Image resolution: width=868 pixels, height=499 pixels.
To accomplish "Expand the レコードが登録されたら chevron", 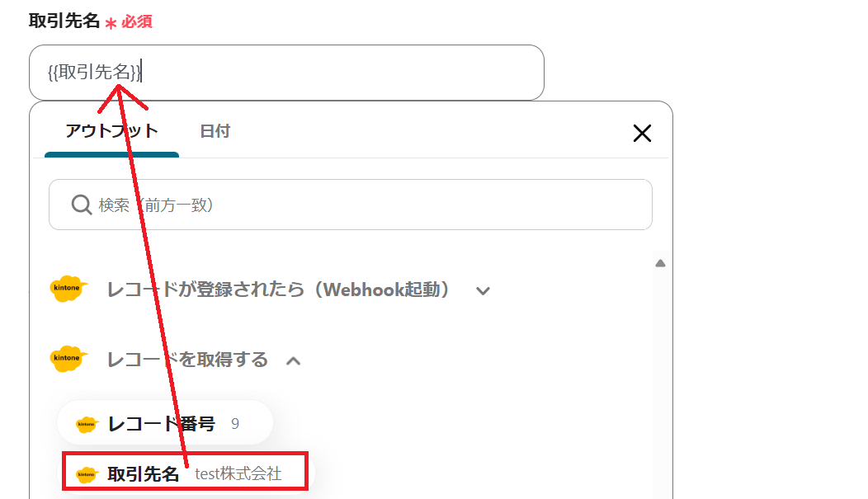I will tap(483, 290).
